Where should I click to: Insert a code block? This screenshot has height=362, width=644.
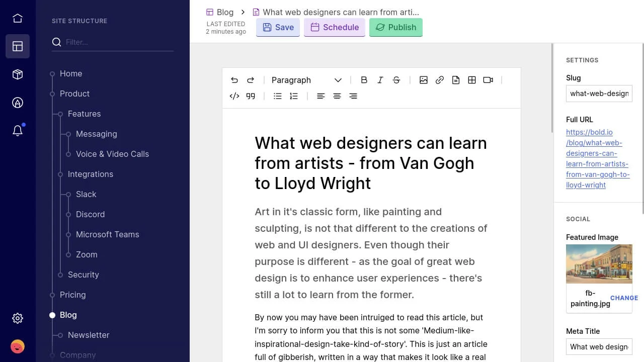234,96
